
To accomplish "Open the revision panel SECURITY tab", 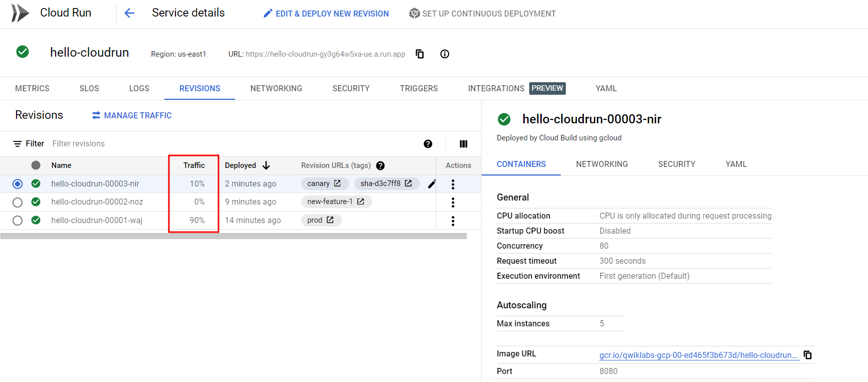I will tap(677, 164).
